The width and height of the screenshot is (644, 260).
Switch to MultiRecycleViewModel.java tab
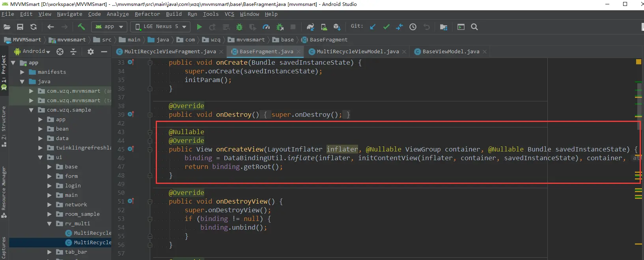click(x=358, y=52)
